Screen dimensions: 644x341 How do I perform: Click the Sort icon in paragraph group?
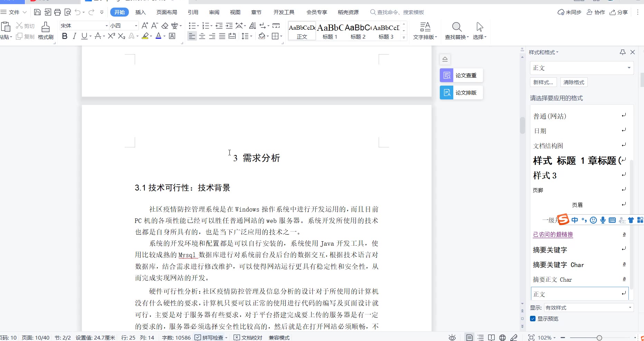click(x=253, y=26)
